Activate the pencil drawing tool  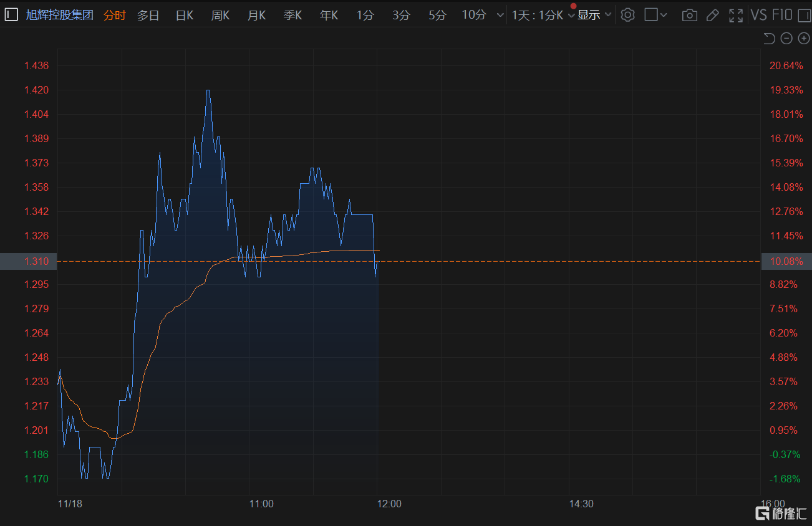[x=712, y=15]
